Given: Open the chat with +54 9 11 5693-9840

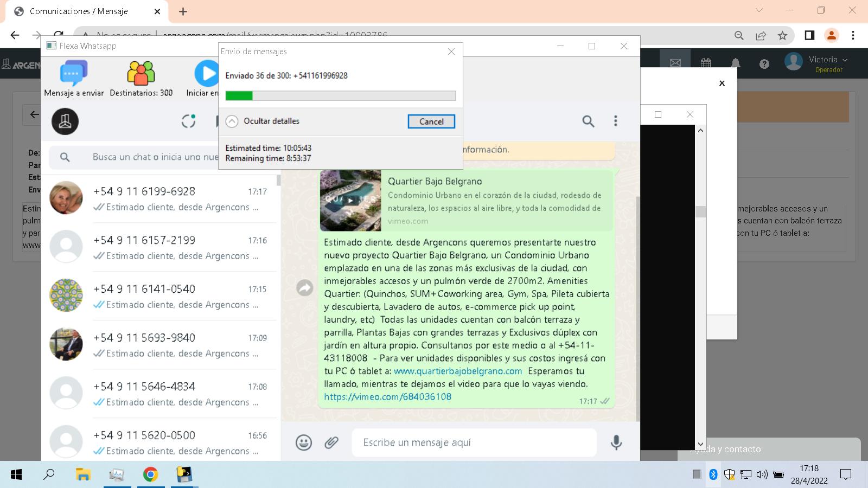Looking at the screenshot, I should [x=161, y=344].
